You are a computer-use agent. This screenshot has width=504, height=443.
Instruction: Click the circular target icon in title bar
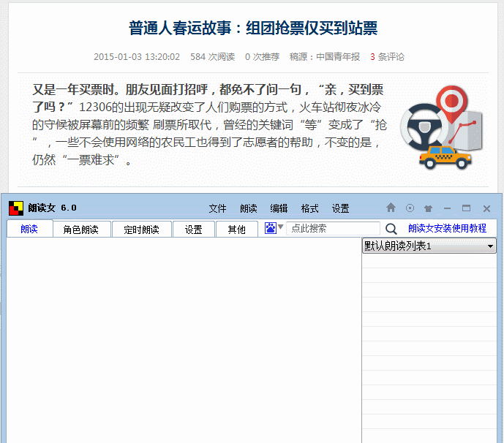coord(410,208)
